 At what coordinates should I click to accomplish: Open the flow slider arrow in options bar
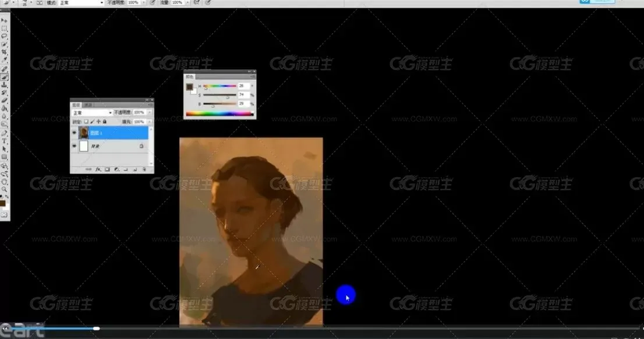187,2
